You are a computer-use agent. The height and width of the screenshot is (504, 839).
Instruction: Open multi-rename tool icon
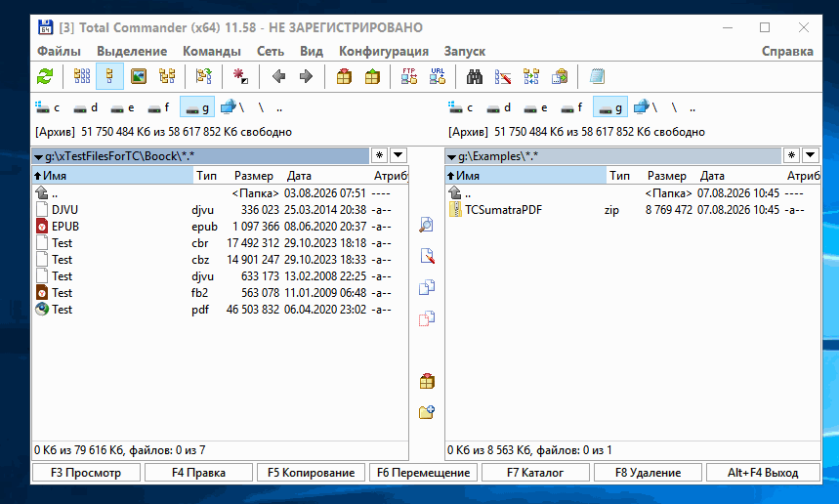(502, 76)
